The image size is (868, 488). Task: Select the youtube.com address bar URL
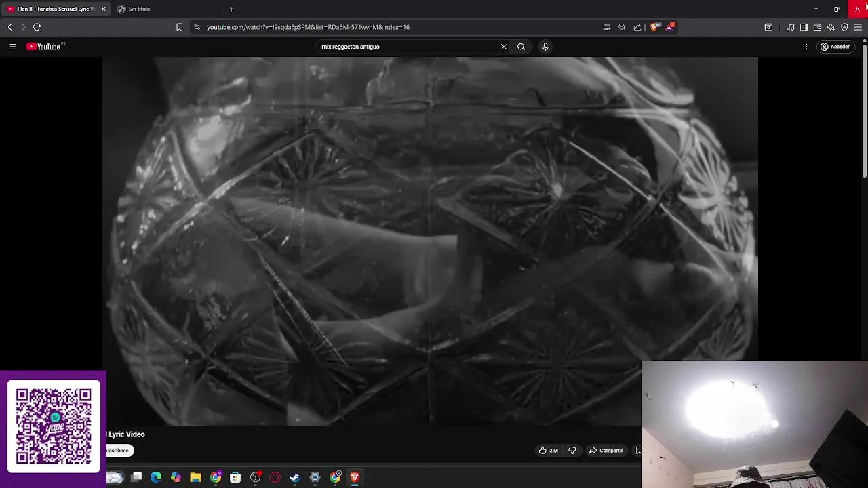tap(308, 27)
